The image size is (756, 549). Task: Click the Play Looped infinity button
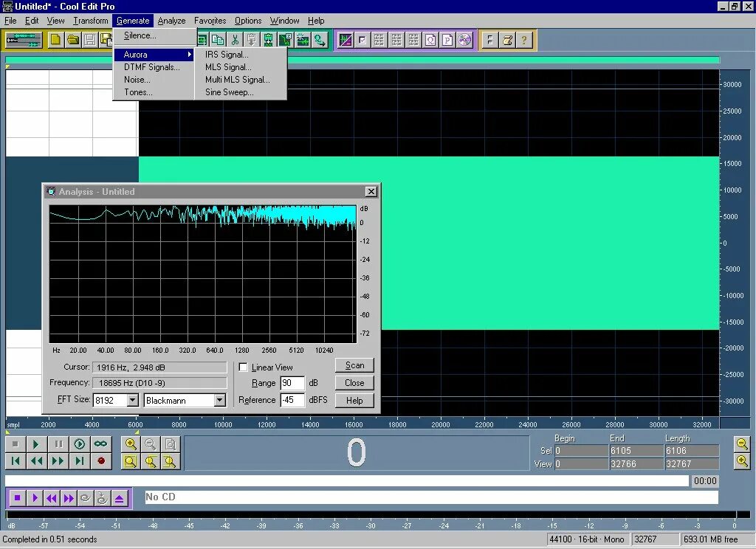click(100, 444)
